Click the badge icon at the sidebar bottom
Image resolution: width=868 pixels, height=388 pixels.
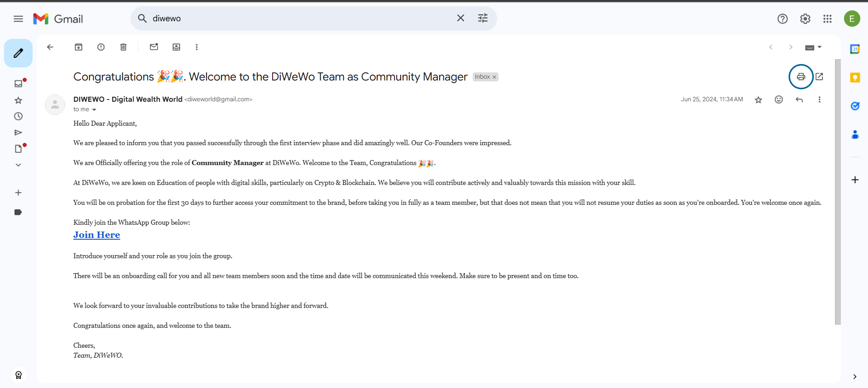19,375
